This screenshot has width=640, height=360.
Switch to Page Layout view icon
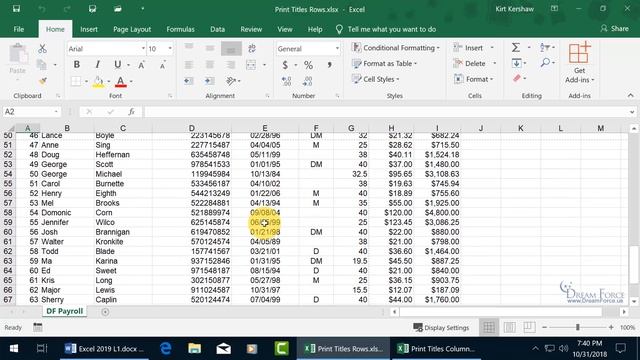(509, 327)
